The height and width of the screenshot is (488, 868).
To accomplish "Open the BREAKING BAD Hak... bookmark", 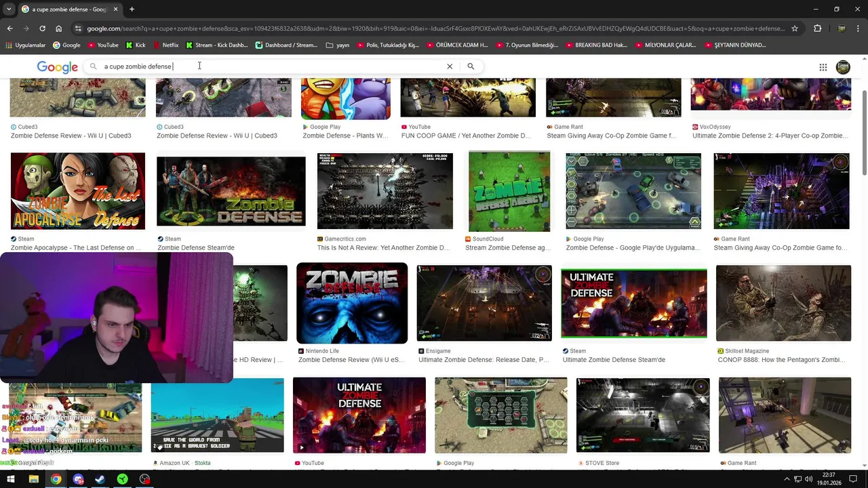I will pyautogui.click(x=596, y=45).
